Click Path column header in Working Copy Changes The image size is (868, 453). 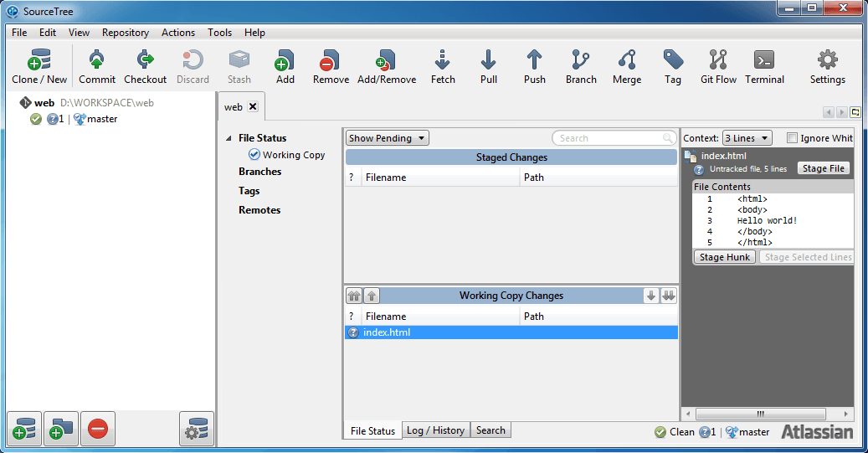click(x=598, y=317)
